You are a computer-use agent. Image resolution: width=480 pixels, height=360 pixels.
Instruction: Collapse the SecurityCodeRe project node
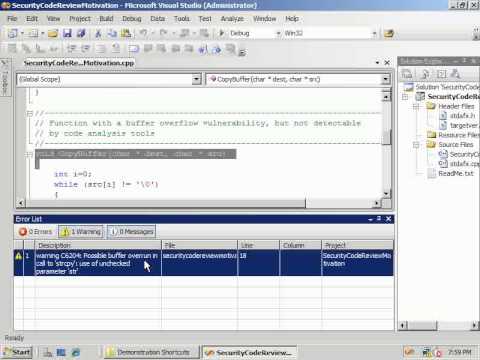pos(405,97)
